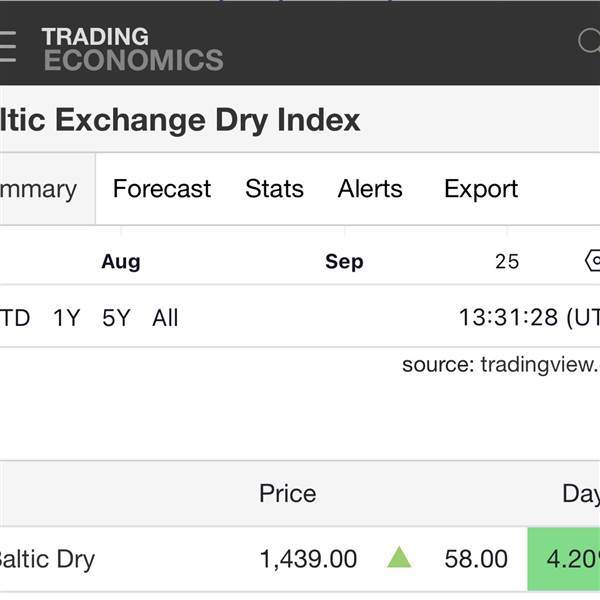Open the Export tab
This screenshot has width=600, height=600.
coord(481,189)
